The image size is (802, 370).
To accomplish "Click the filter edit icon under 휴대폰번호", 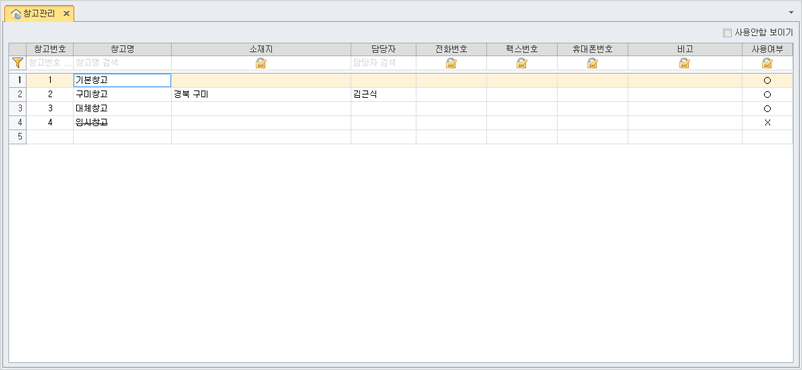I will pos(592,63).
